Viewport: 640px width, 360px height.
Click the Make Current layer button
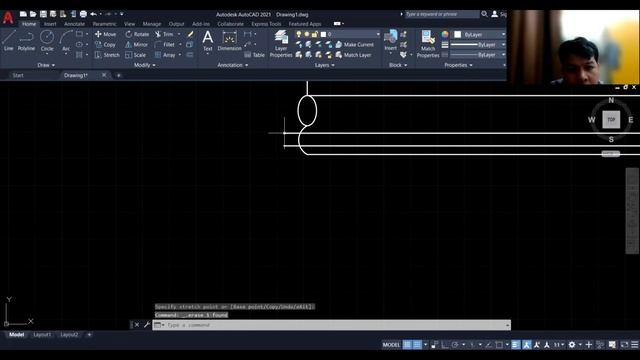coord(354,44)
